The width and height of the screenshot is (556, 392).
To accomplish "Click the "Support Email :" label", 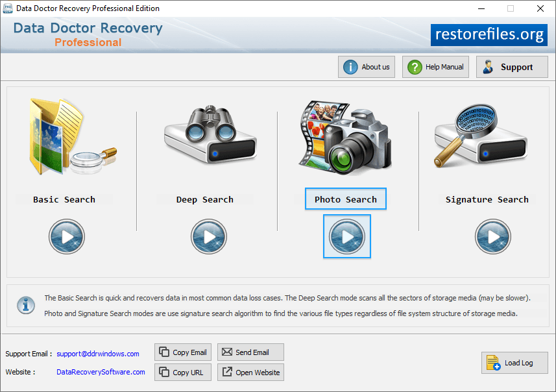I will (x=29, y=354).
